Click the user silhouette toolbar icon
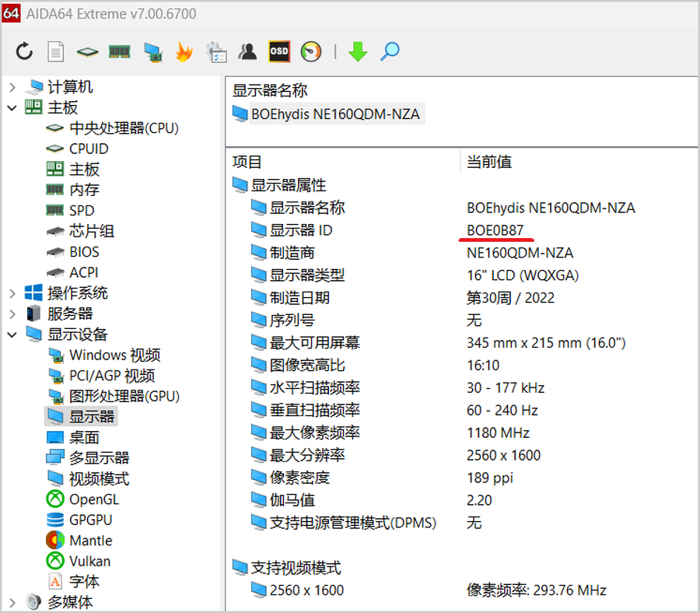This screenshot has width=700, height=613. click(248, 52)
